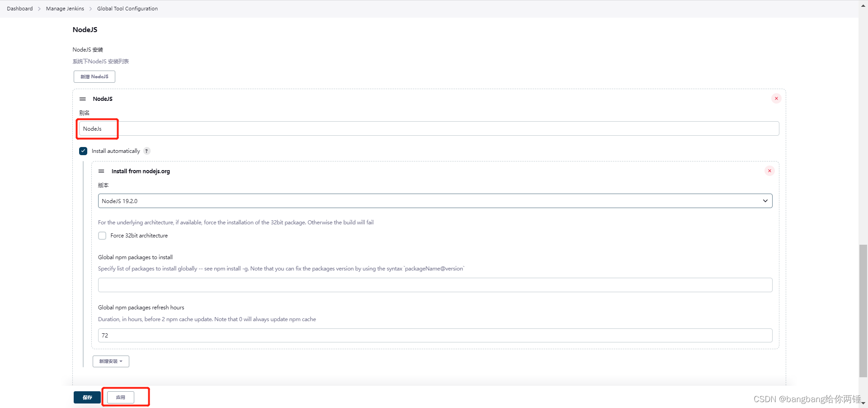Click the highlighted 应用 apply button
Viewport: 868px width, 408px height.
coord(120,397)
